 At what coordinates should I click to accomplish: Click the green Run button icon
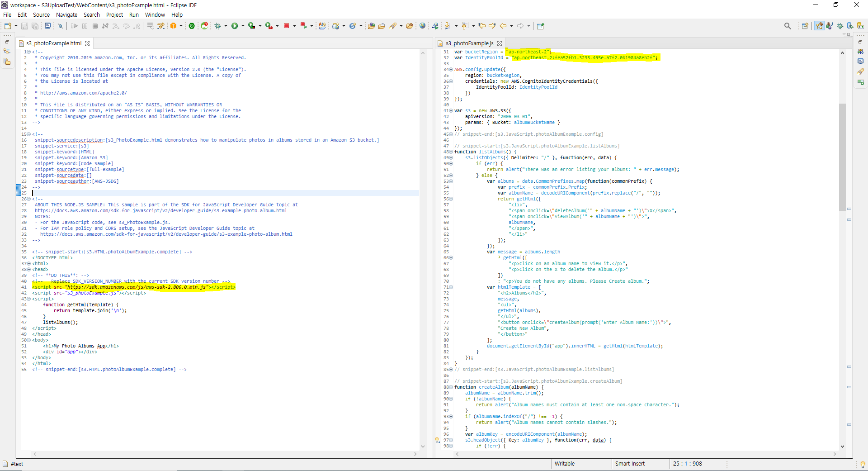pyautogui.click(x=235, y=26)
